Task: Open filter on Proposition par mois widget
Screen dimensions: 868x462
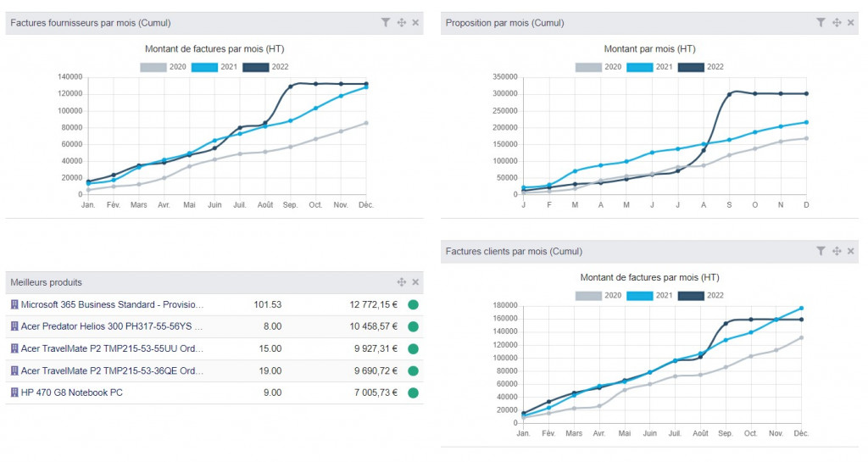Action: click(821, 23)
